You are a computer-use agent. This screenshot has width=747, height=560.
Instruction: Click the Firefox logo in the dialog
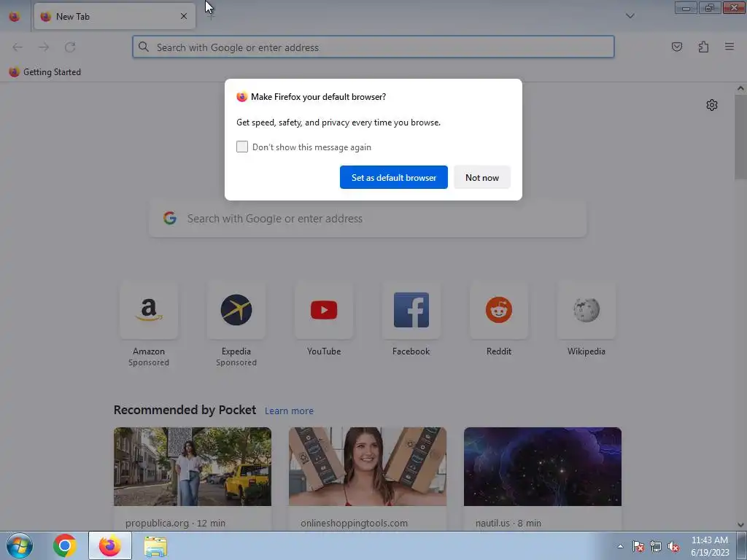[242, 97]
